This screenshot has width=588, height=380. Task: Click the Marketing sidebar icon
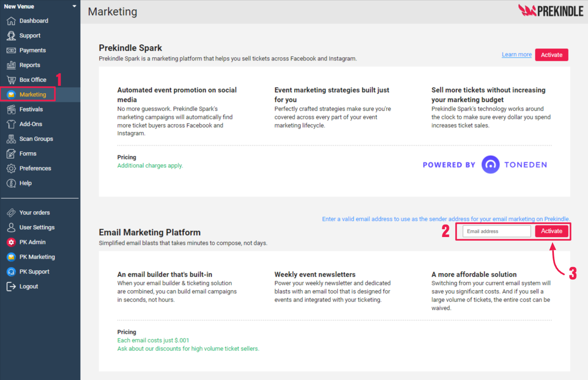(11, 95)
